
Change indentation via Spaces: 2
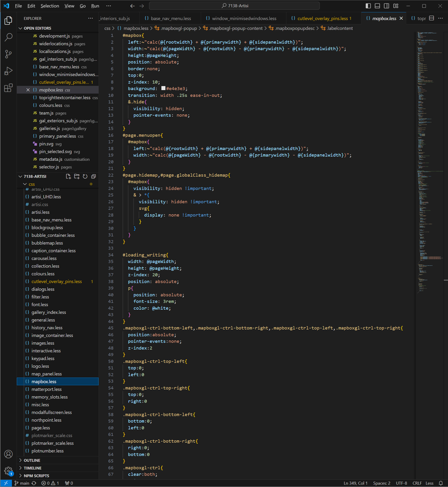pyautogui.click(x=382, y=483)
